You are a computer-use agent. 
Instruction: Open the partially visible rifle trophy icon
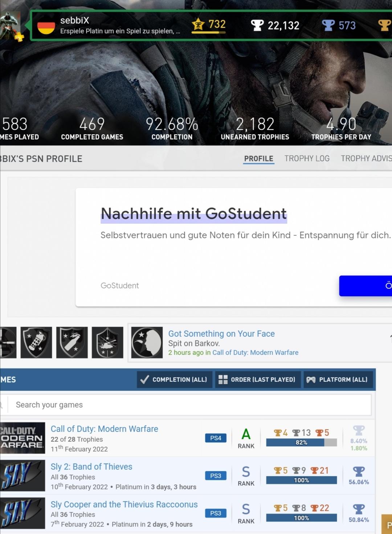(8, 343)
